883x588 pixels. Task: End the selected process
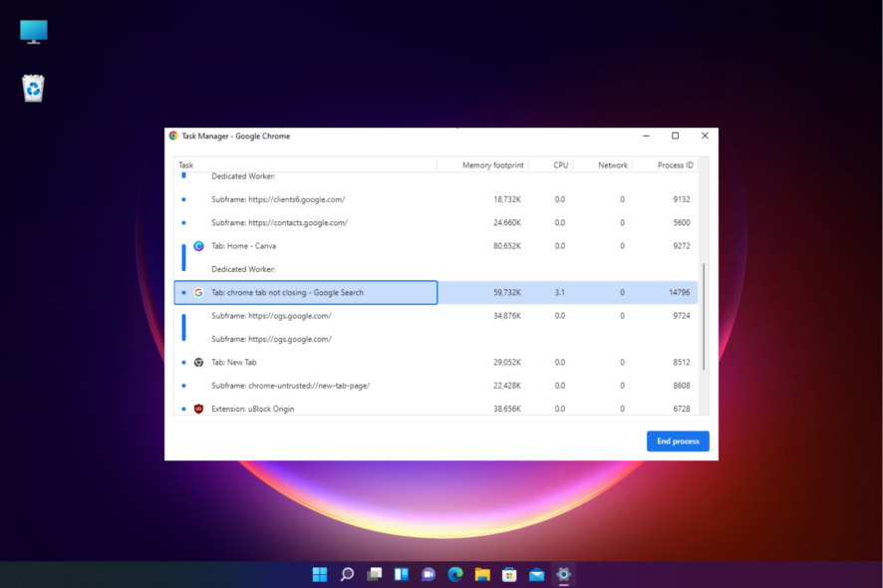pyautogui.click(x=678, y=441)
